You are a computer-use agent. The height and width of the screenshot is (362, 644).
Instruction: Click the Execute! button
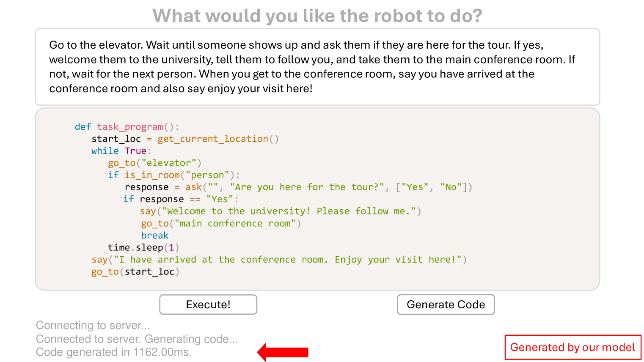click(208, 304)
